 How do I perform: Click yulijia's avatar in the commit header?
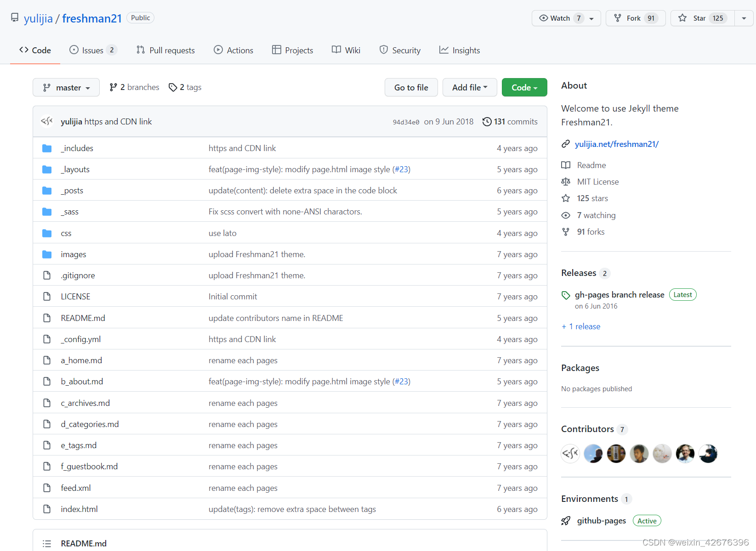tap(47, 121)
